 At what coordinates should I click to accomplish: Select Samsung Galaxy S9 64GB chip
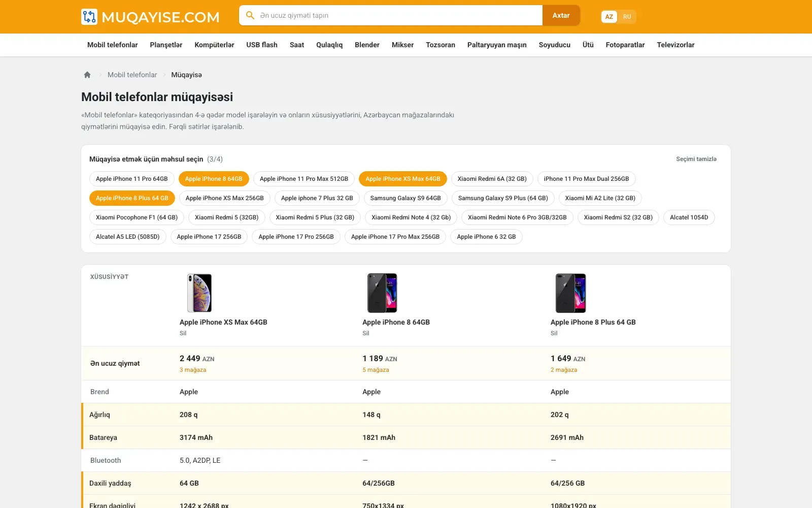click(405, 198)
